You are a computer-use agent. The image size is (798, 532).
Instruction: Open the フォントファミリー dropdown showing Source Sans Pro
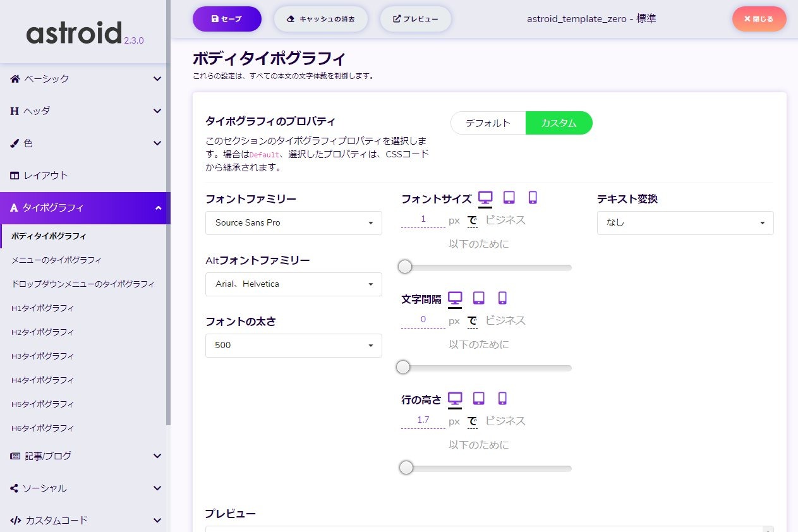[293, 223]
